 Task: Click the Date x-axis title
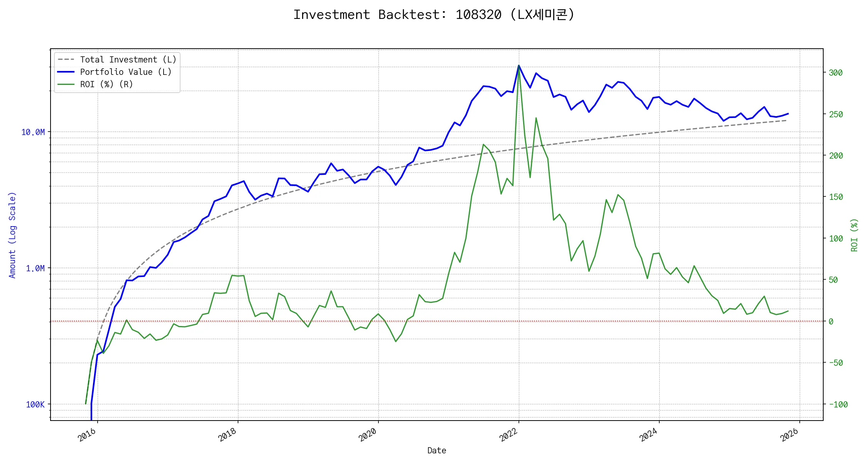(x=437, y=451)
